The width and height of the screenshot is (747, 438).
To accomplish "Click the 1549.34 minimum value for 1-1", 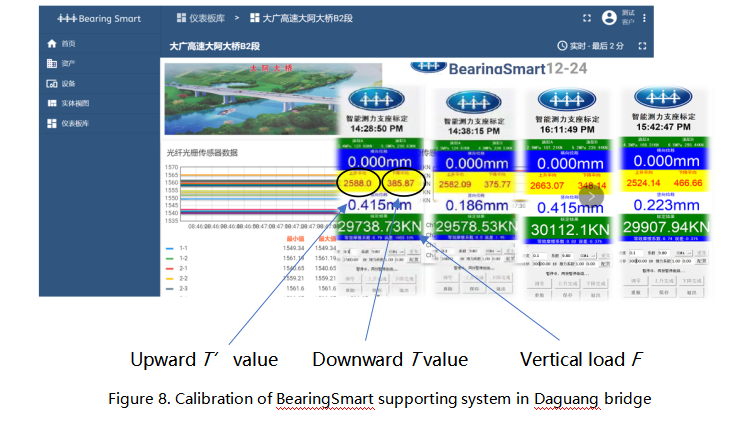I will [x=293, y=248].
